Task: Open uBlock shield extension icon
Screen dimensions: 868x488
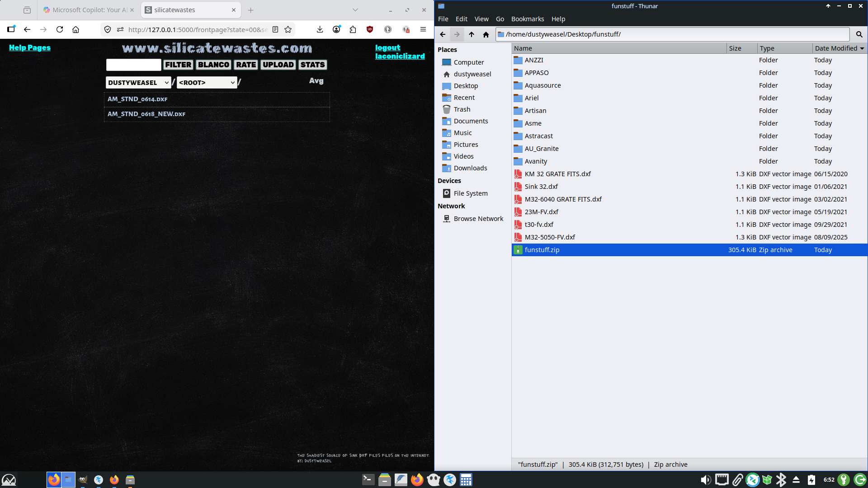Action: click(x=370, y=29)
